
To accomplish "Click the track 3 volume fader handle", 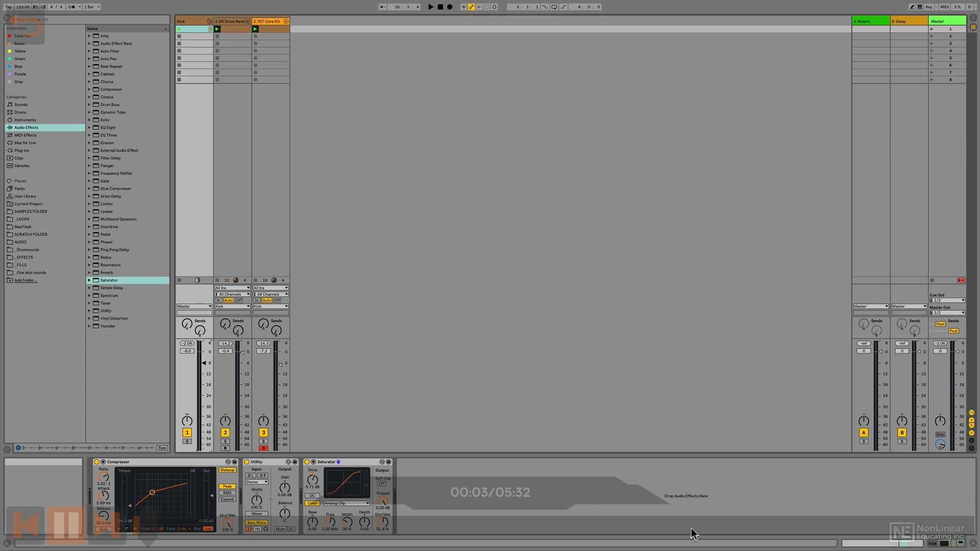I will click(280, 364).
